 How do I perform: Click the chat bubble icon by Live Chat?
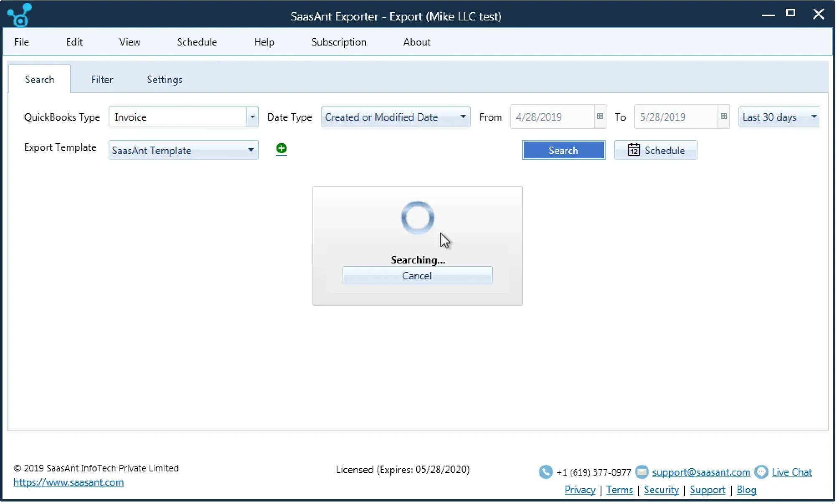[x=761, y=472]
